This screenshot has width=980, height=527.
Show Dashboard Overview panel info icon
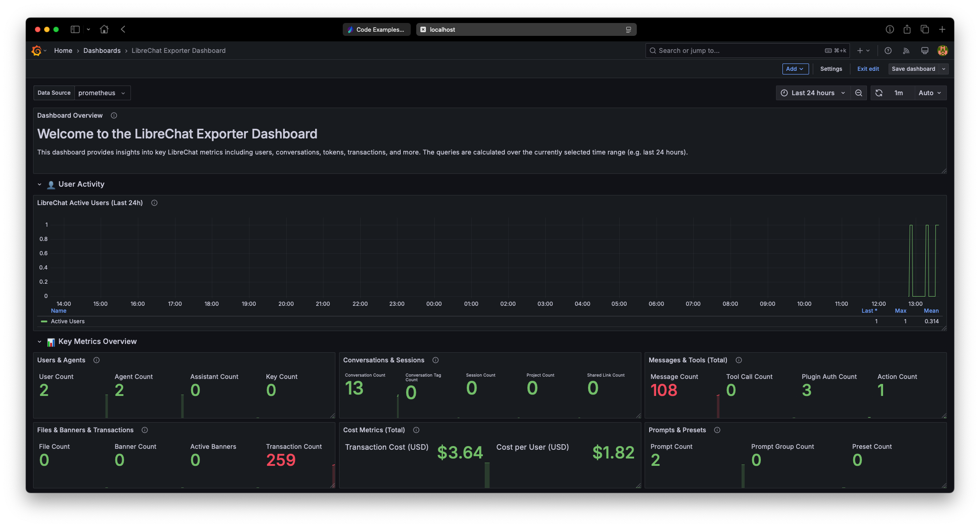[114, 115]
